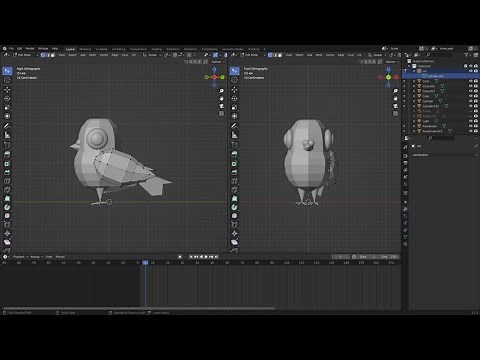Open the Edit menu
The width and height of the screenshot is (480, 360).
tap(20, 48)
